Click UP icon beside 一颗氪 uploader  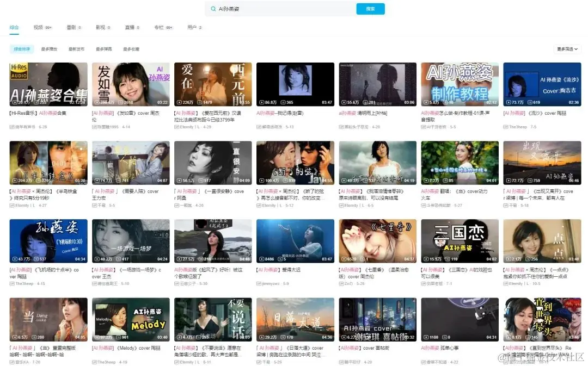click(x=176, y=205)
